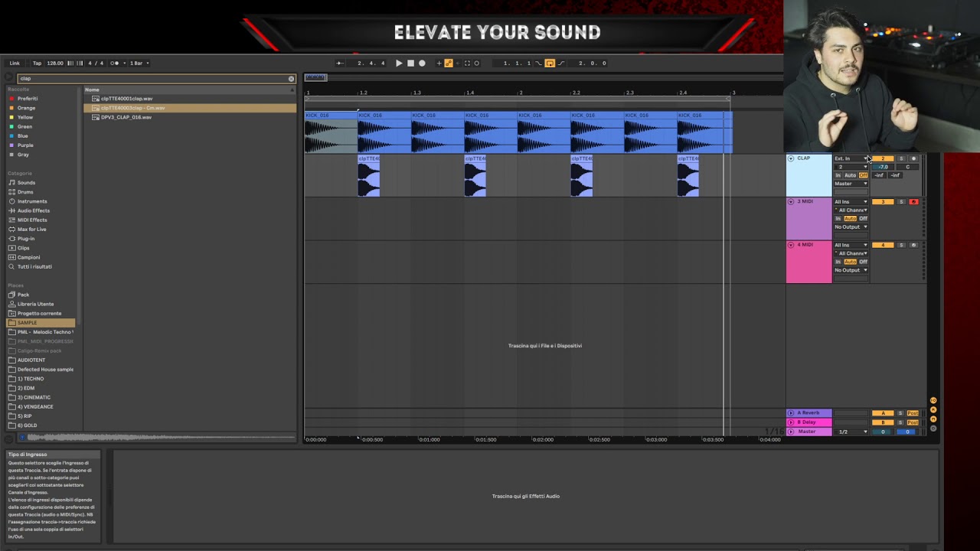Open the Plug-in category
This screenshot has height=551, width=980.
[25, 239]
